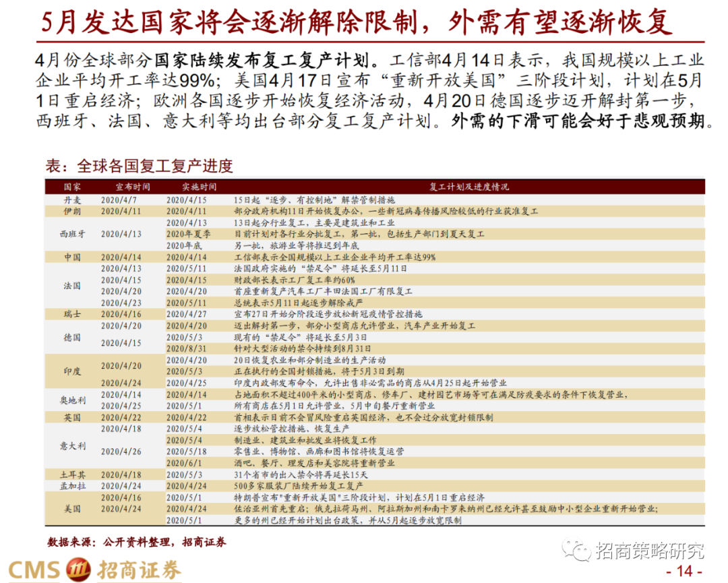728x583 pixels.
Task: Click the 宣布时间 column header
Action: 133,187
